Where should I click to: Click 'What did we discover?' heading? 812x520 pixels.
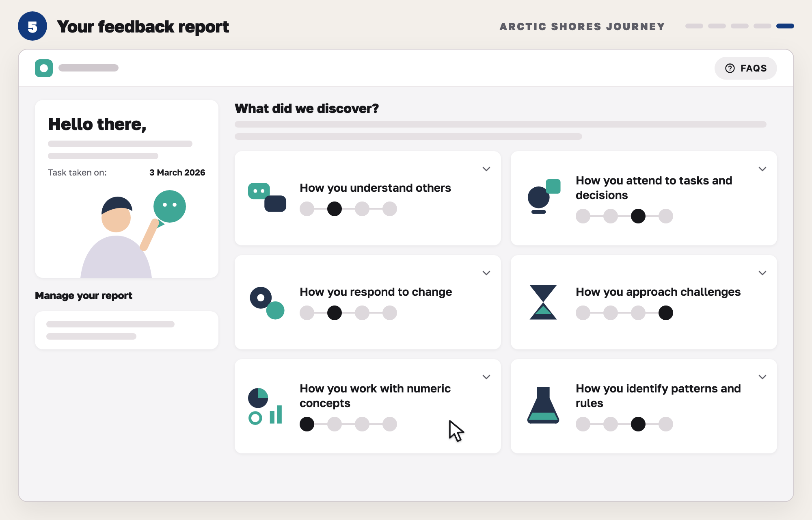307,108
